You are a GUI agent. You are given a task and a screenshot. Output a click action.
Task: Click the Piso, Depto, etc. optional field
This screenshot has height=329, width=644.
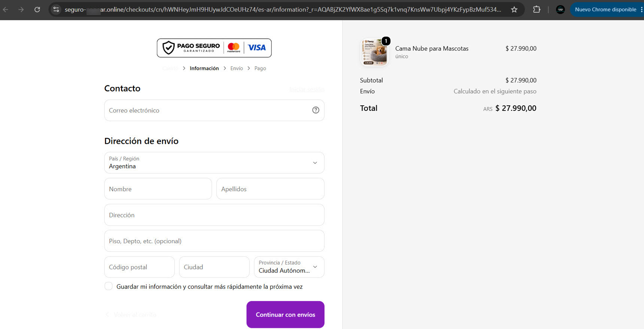[214, 241]
